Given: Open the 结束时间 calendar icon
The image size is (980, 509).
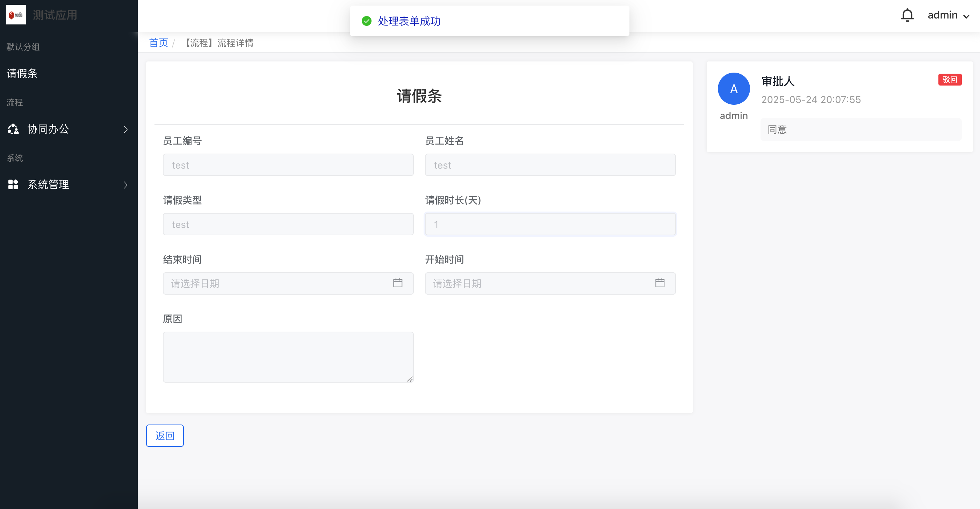Looking at the screenshot, I should point(397,283).
